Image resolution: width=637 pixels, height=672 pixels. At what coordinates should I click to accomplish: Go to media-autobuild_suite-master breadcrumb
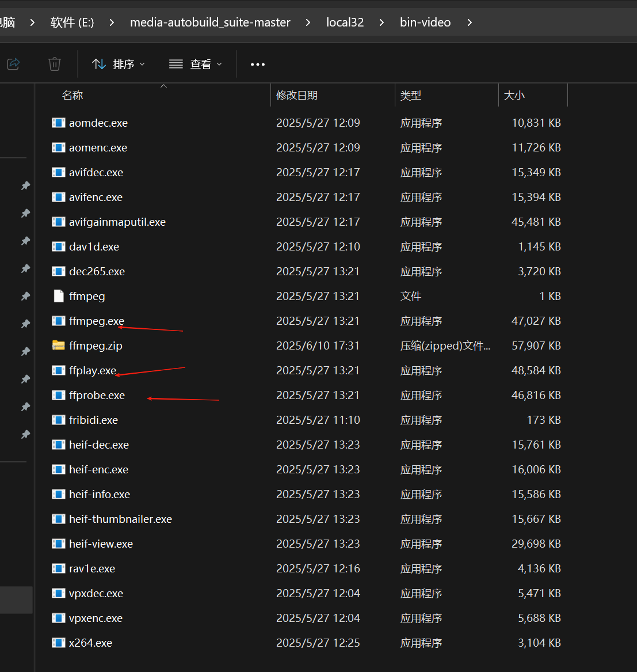tap(211, 22)
